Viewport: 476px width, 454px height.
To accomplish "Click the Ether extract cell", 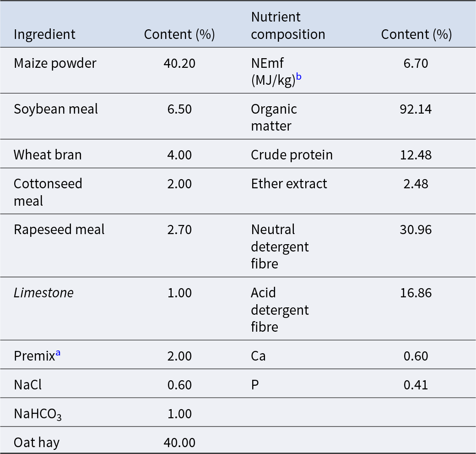I will click(x=289, y=184).
